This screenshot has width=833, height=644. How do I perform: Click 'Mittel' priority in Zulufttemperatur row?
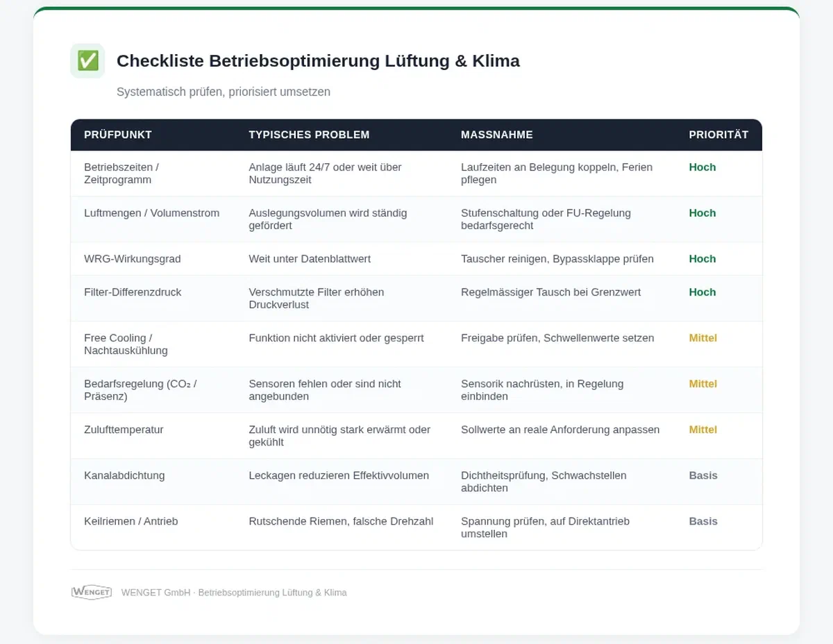702,430
